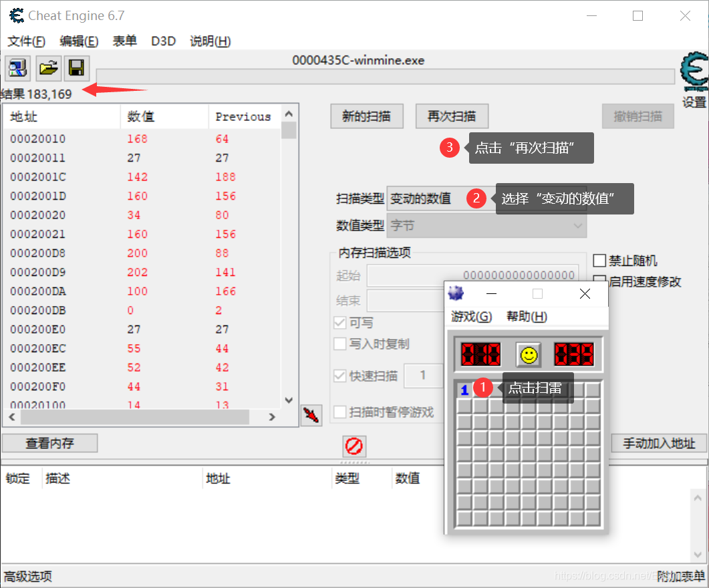The image size is (709, 588).
Task: Click the 查看内存 button
Action: point(49,443)
